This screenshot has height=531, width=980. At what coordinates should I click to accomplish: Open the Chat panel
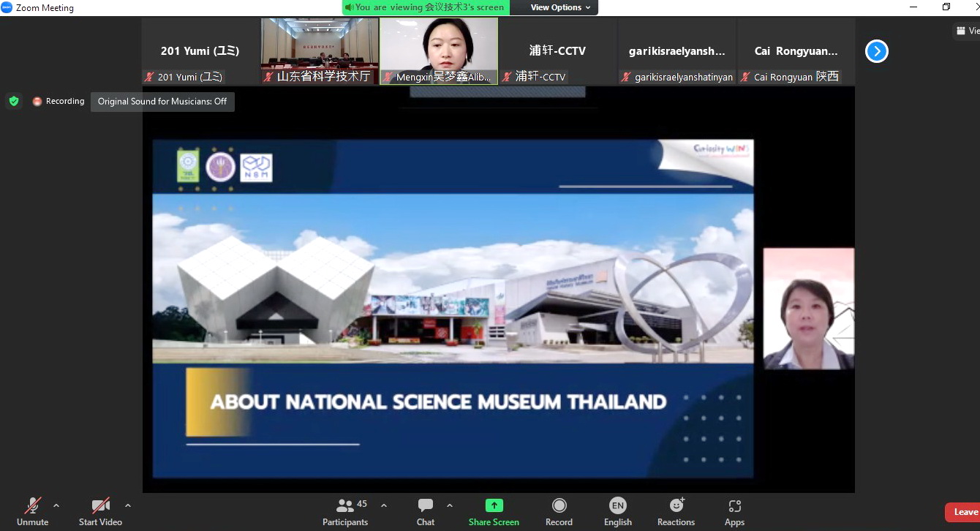pyautogui.click(x=425, y=506)
